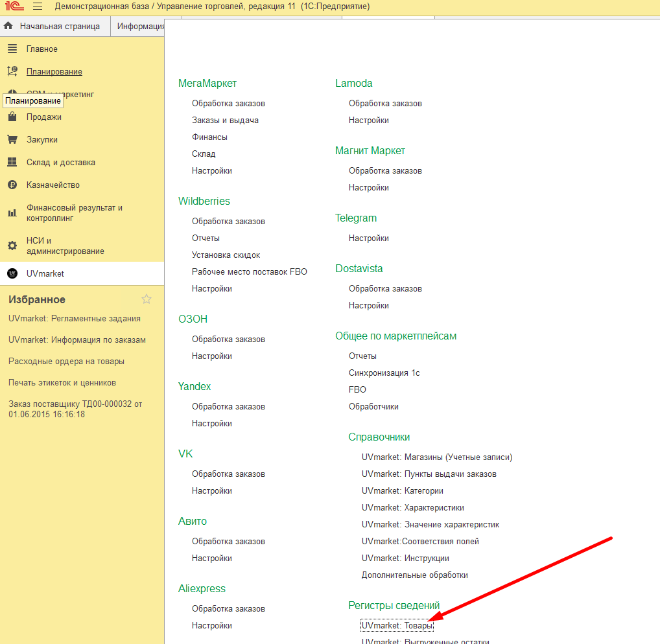Click the star icon beside Избранное
Viewport: 660px width, 644px height.
click(x=146, y=299)
